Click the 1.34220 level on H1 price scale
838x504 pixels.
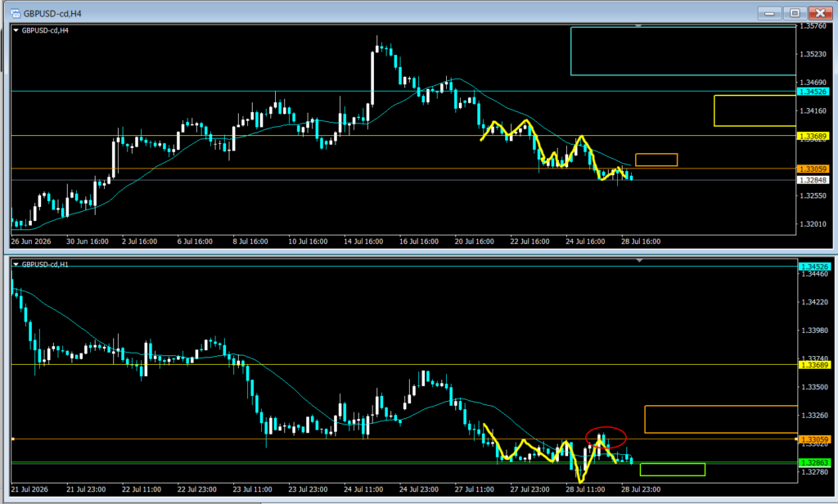point(814,302)
